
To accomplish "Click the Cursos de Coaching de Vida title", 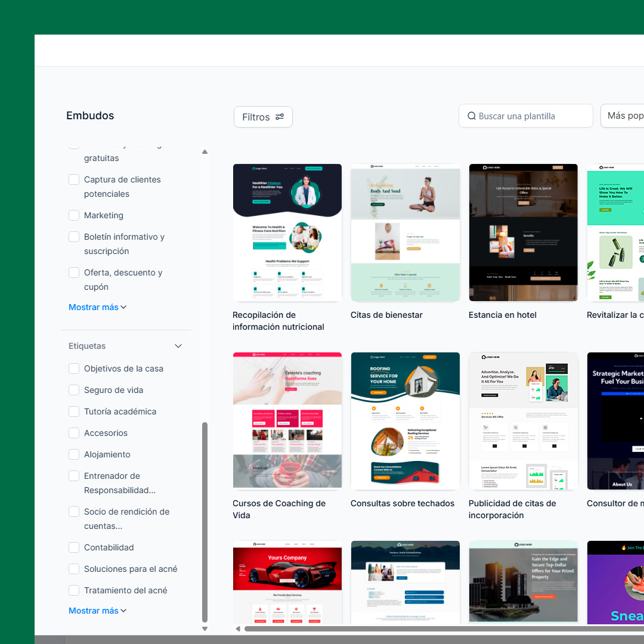I will (x=279, y=509).
